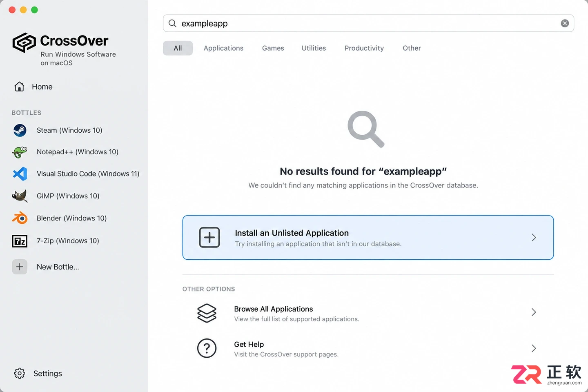
Task: Switch to the Productivity tab
Action: coord(364,48)
